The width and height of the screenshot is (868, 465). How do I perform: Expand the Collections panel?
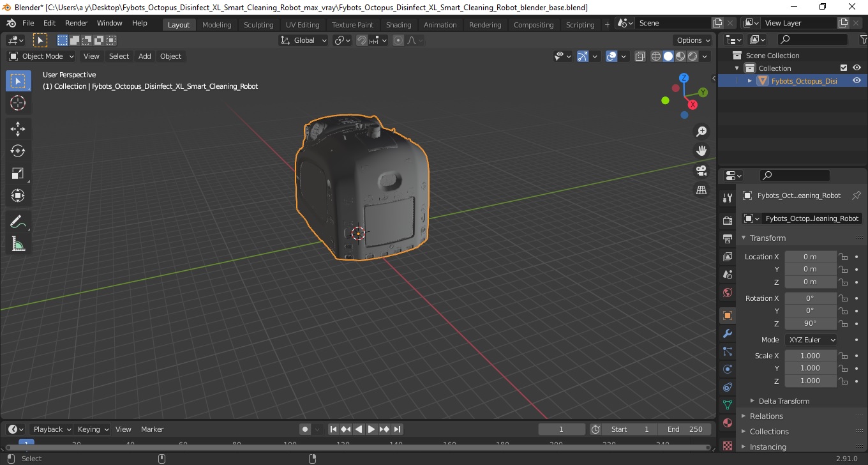[x=769, y=432]
